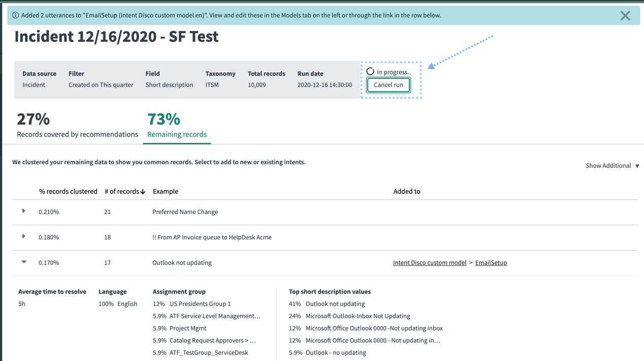Click the record count 21
The image size is (644, 361).
coord(107,212)
